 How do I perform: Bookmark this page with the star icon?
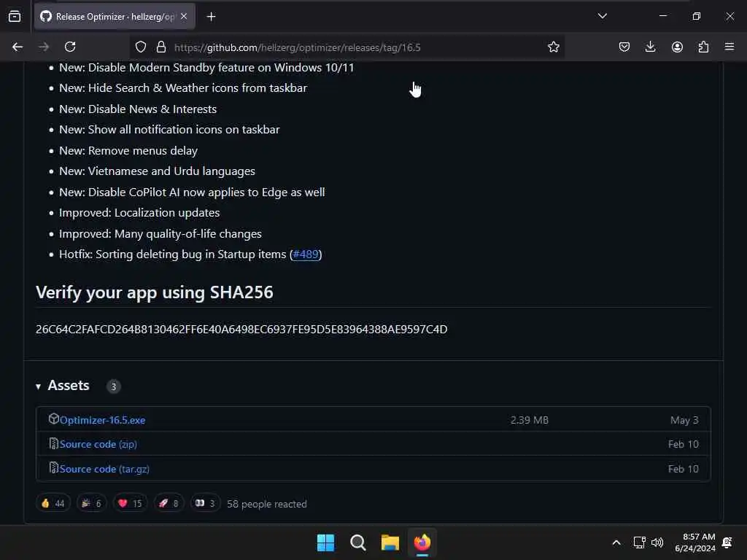[554, 47]
